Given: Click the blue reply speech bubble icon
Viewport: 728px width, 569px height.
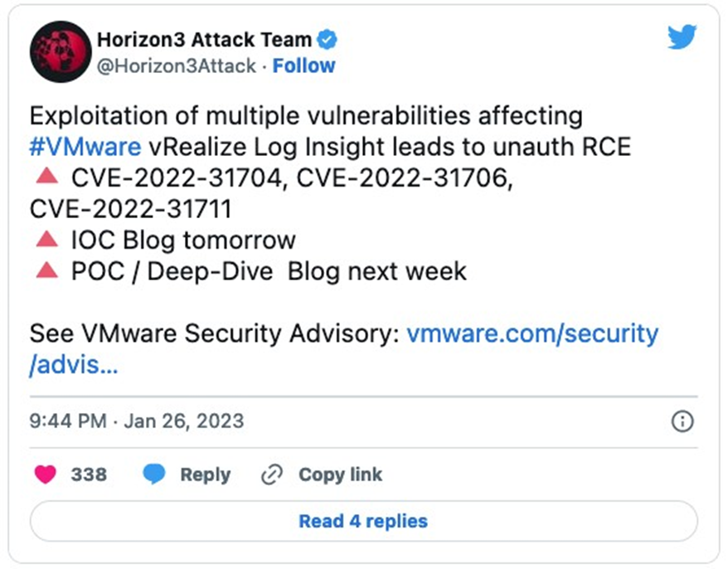Looking at the screenshot, I should [x=153, y=474].
